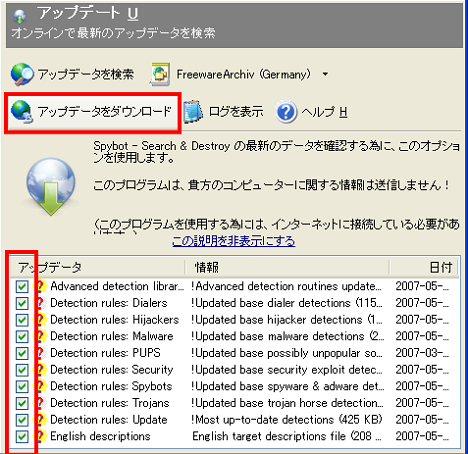Click the アップデート header globe icon
This screenshot has height=454, width=468.
tap(20, 16)
